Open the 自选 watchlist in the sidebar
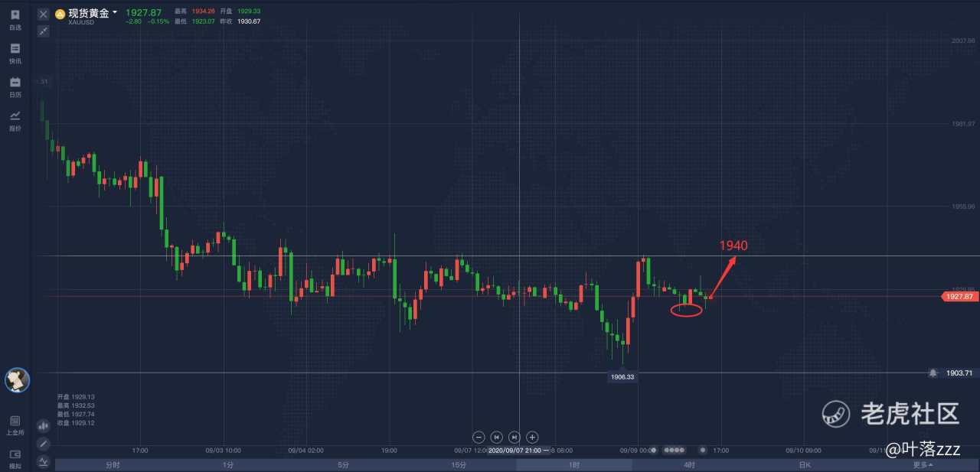Viewport: 980px width, 472px height. (15, 20)
